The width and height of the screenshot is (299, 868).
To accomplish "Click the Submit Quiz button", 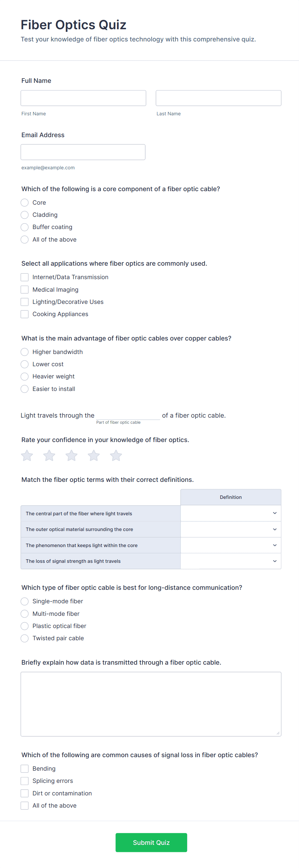I will (x=151, y=842).
